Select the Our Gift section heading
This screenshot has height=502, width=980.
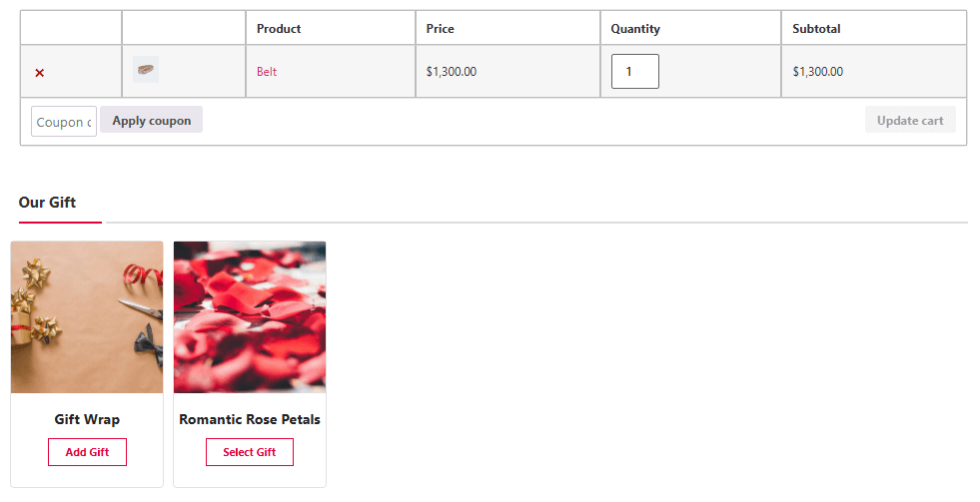tap(47, 203)
